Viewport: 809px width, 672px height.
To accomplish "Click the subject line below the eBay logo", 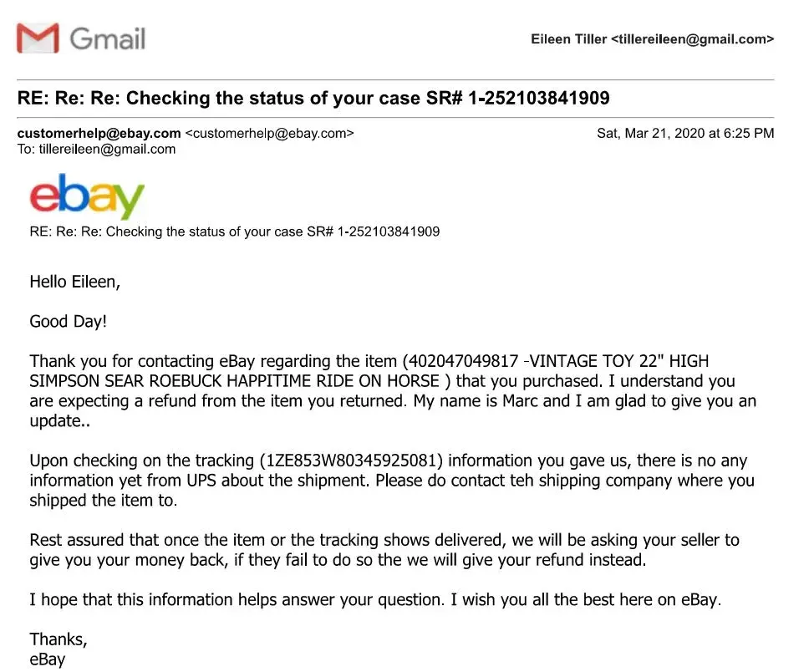I will click(x=234, y=232).
